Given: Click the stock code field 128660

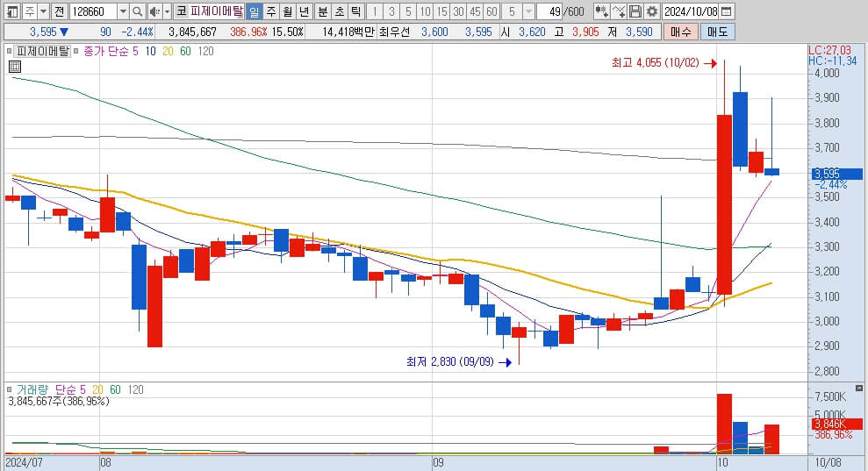Looking at the screenshot, I should pos(93,11).
